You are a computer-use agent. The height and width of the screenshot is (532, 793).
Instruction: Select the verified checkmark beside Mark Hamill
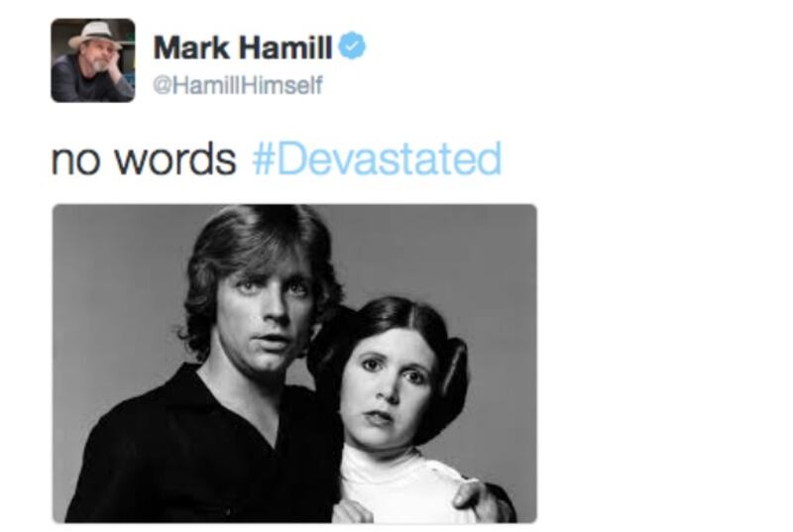click(x=352, y=46)
